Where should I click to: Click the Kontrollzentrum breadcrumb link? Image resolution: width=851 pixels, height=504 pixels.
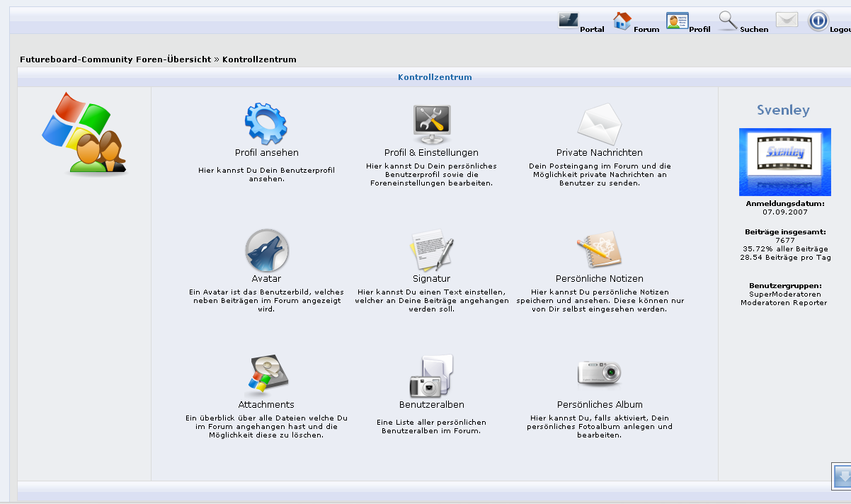point(259,59)
